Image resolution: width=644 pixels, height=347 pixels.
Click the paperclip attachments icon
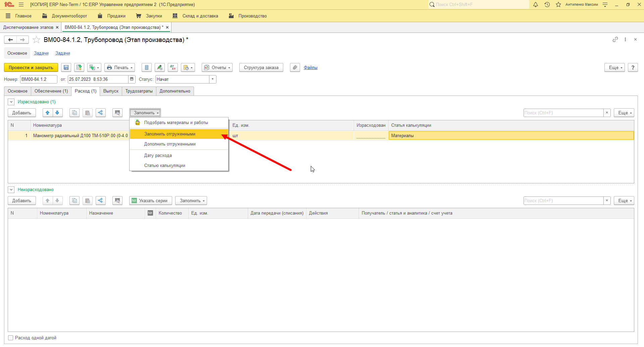click(x=295, y=67)
